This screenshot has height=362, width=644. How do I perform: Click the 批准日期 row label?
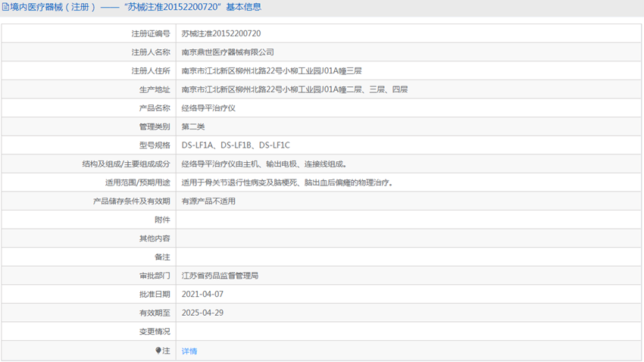point(155,295)
